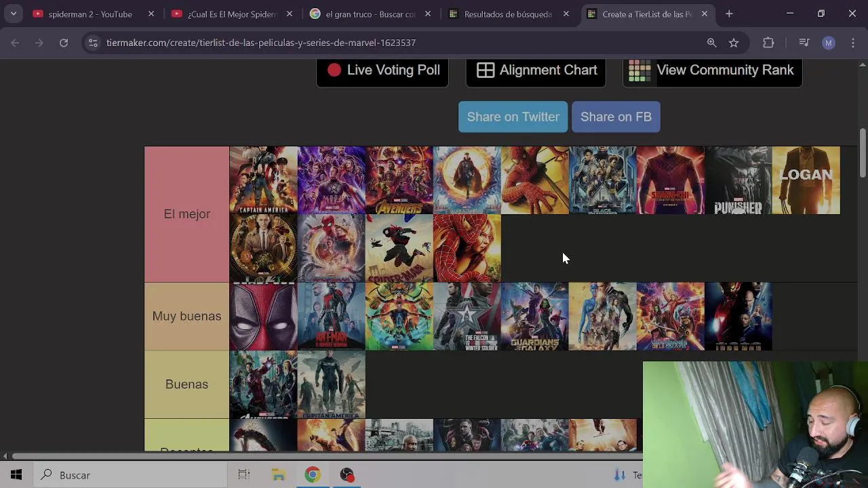Select the Thor Ragnarok poster
Viewport: 868px width, 488px height.
coord(399,317)
